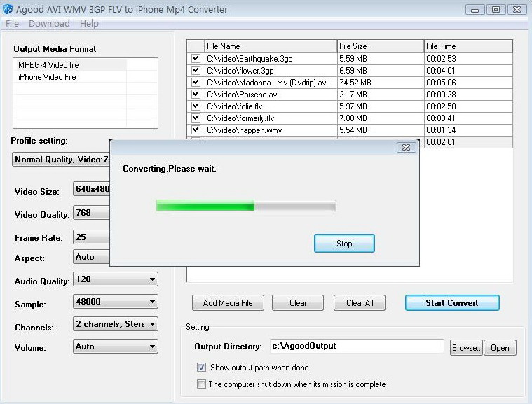This screenshot has height=404, width=532.
Task: Open the Download menu
Action: point(49,23)
